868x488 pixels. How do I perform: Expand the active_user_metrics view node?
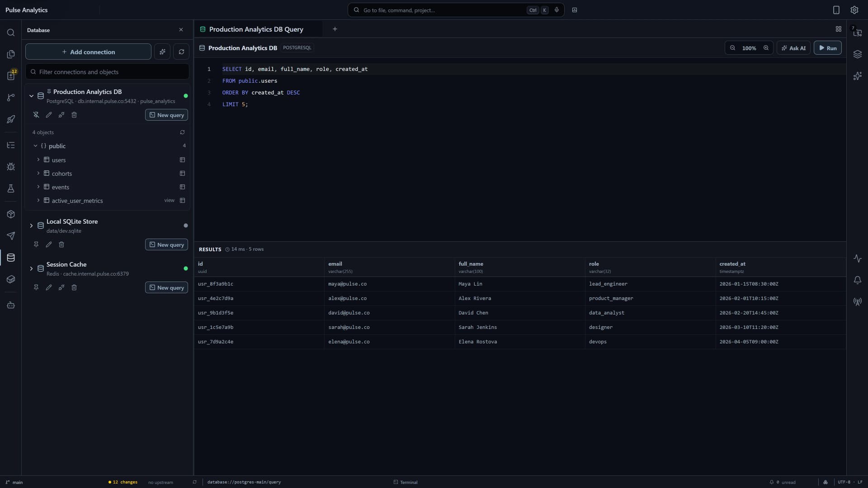[x=38, y=201]
